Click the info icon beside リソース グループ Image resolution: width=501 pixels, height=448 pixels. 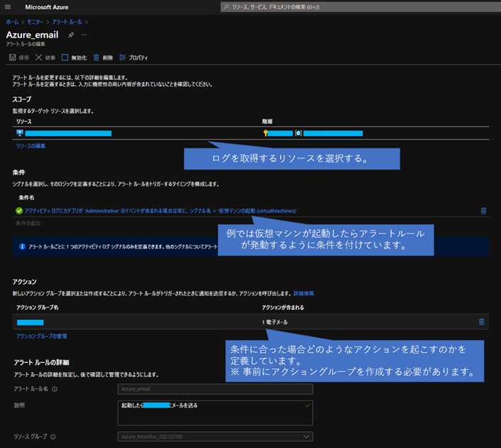(53, 437)
